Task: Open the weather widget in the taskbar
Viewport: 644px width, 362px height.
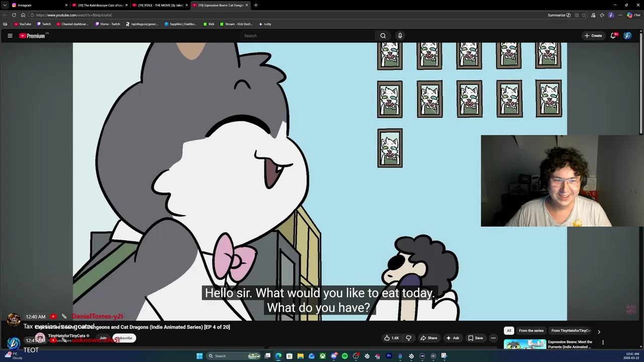Action: (14, 356)
